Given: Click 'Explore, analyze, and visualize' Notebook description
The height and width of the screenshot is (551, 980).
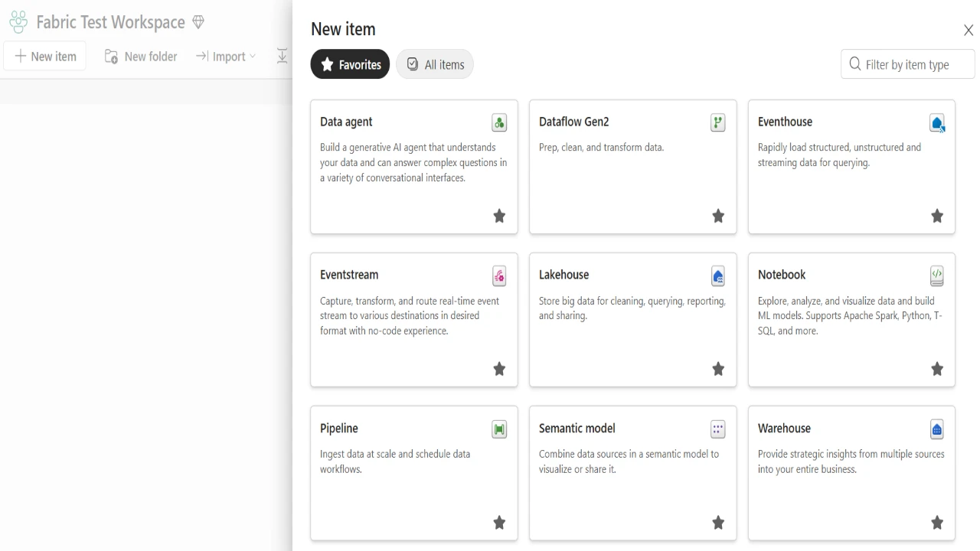Looking at the screenshot, I should coord(850,315).
